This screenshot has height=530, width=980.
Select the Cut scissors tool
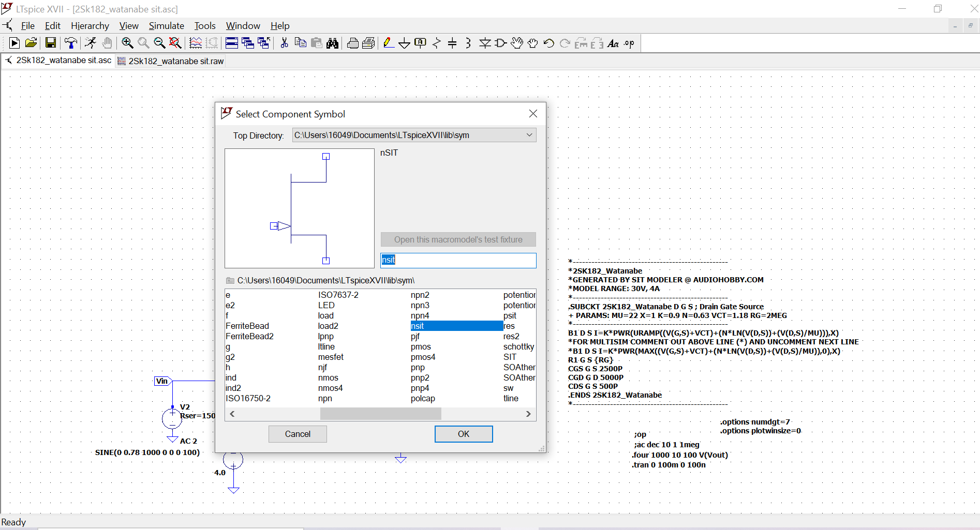pyautogui.click(x=284, y=43)
